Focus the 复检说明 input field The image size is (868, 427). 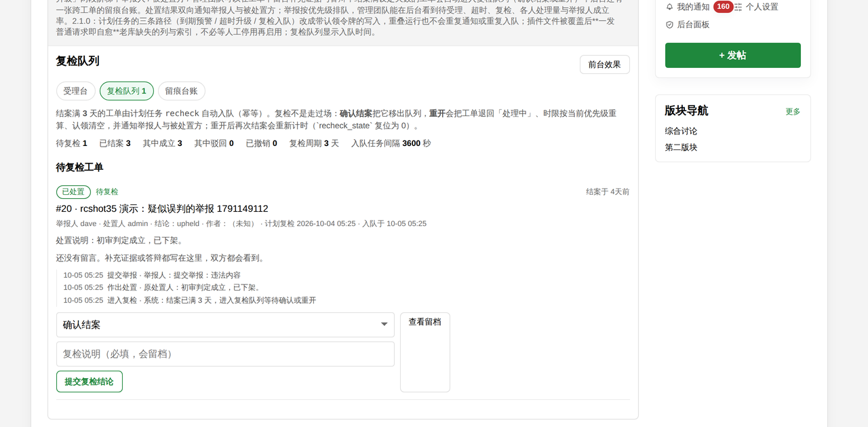[x=225, y=354]
